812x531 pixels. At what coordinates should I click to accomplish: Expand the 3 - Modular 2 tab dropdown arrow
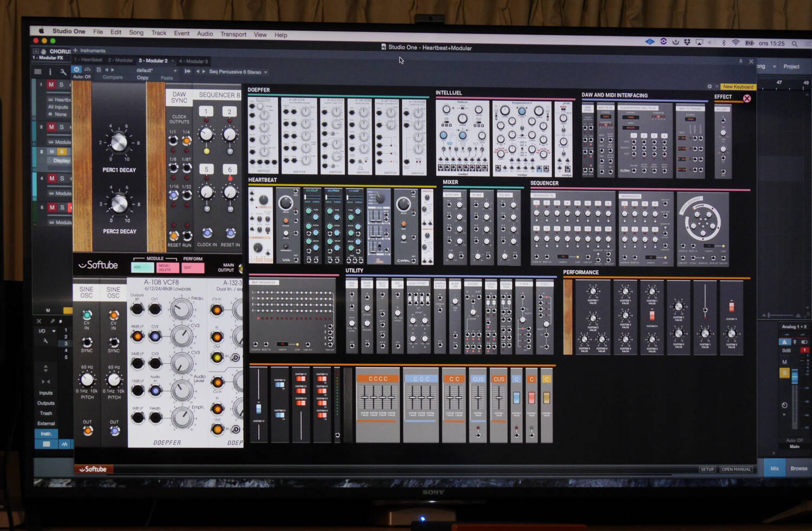click(173, 61)
